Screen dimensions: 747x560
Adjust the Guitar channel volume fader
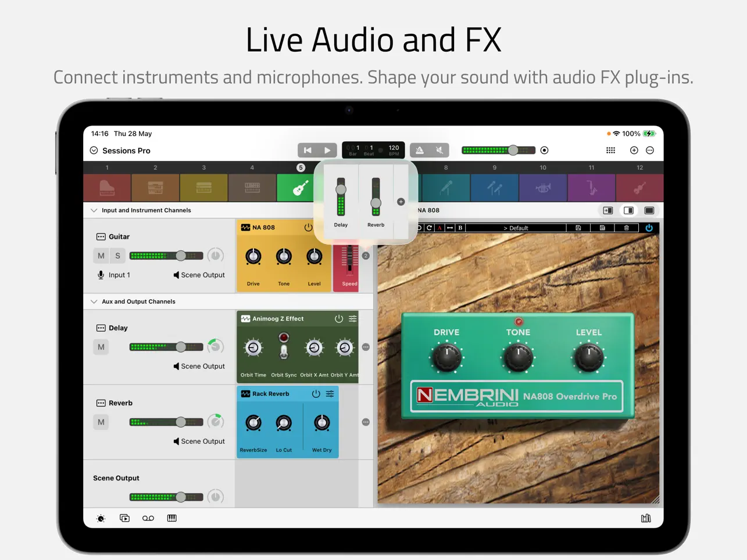click(x=166, y=256)
